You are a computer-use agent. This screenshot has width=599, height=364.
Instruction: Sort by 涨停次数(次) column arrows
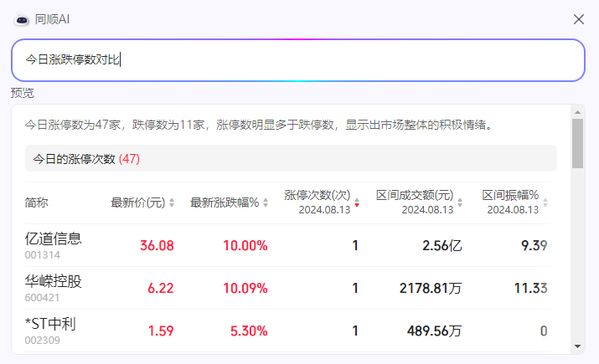pos(357,203)
